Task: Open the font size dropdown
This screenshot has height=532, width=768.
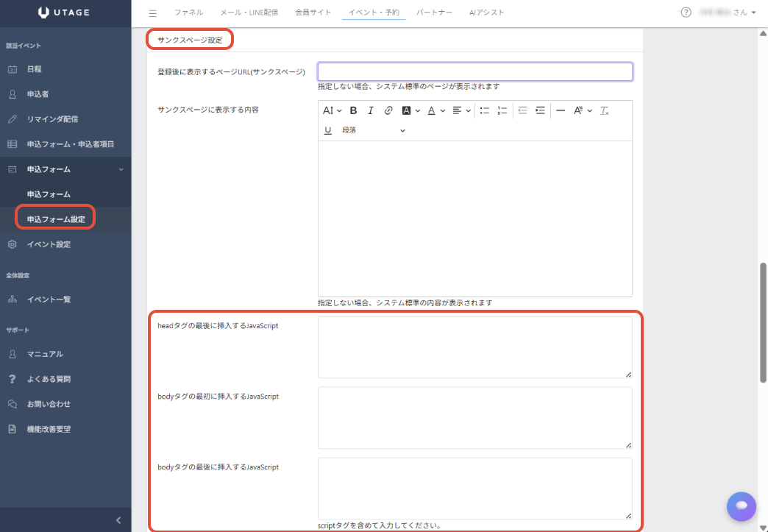Action: 333,110
